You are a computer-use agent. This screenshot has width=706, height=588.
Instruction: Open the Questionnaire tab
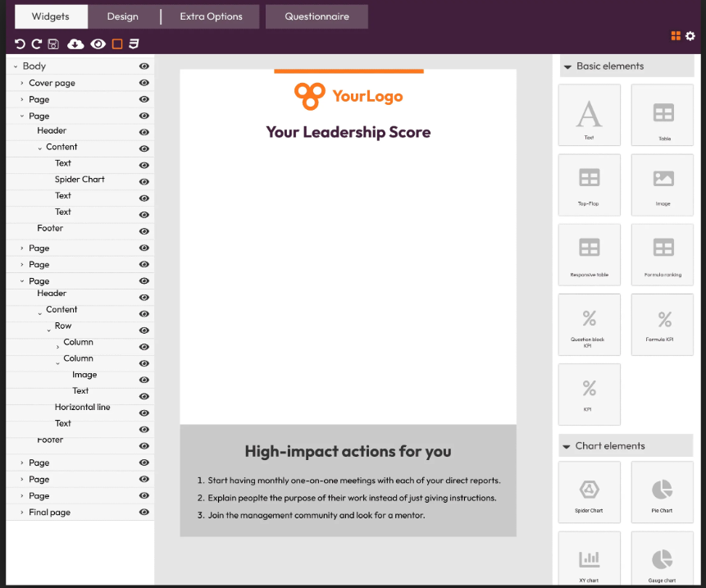pos(317,16)
